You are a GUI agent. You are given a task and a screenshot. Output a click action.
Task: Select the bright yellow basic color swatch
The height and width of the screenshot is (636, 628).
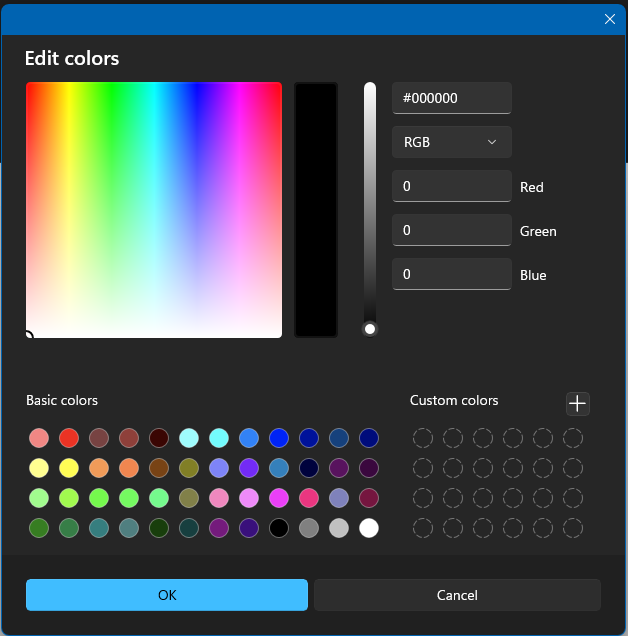pyautogui.click(x=69, y=468)
